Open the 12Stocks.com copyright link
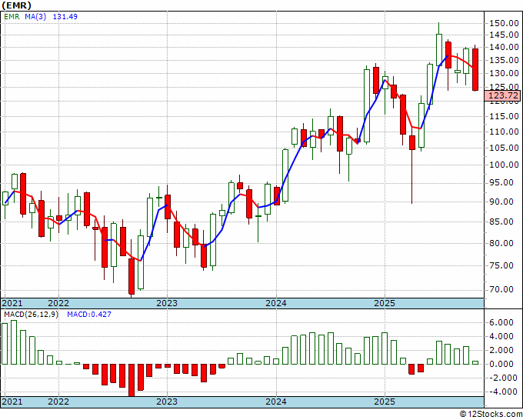Viewport: 523px width, 420px height. coord(491,415)
